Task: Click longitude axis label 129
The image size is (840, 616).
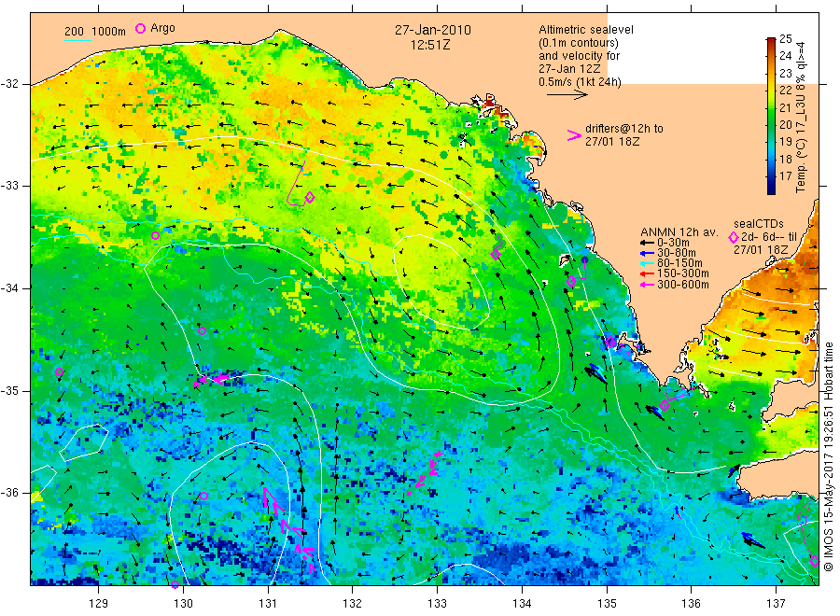Action: tap(99, 604)
